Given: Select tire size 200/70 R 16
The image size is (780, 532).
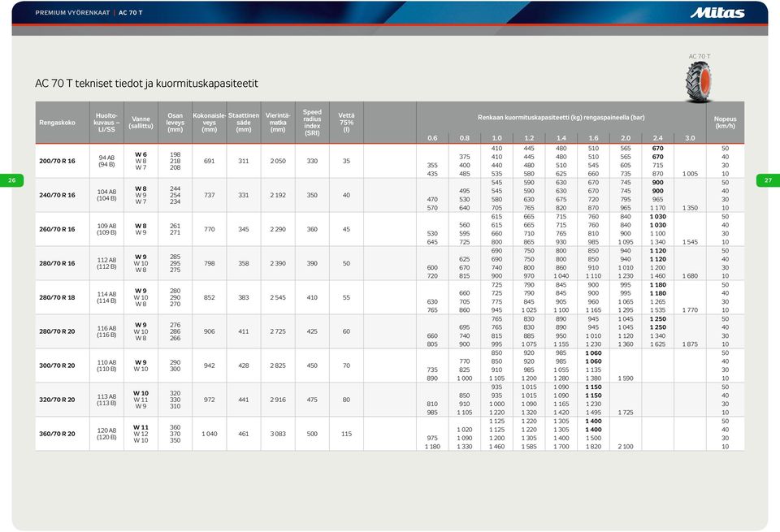Looking at the screenshot, I should [x=57, y=161].
